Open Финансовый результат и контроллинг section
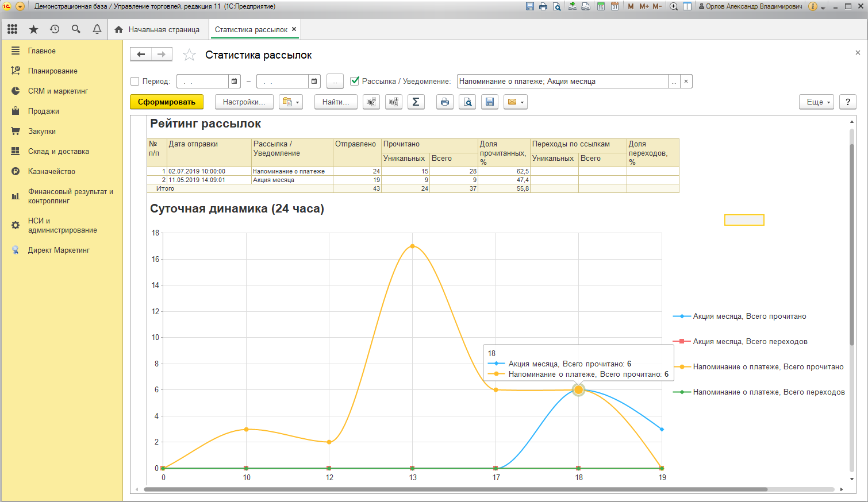Screen dimensions: 868x502 62,196
